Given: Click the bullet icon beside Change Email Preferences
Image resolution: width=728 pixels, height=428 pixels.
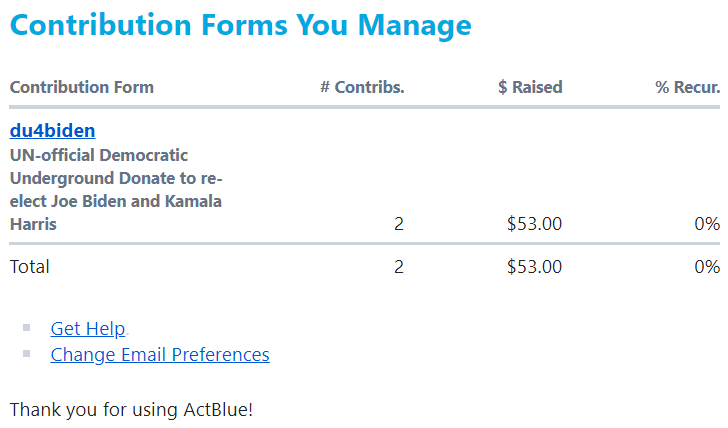Looking at the screenshot, I should tap(27, 353).
